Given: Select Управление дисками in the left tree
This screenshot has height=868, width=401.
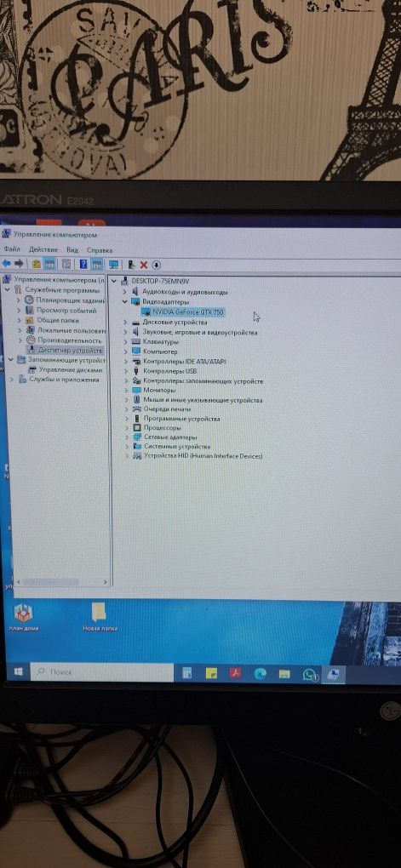Looking at the screenshot, I should [71, 370].
